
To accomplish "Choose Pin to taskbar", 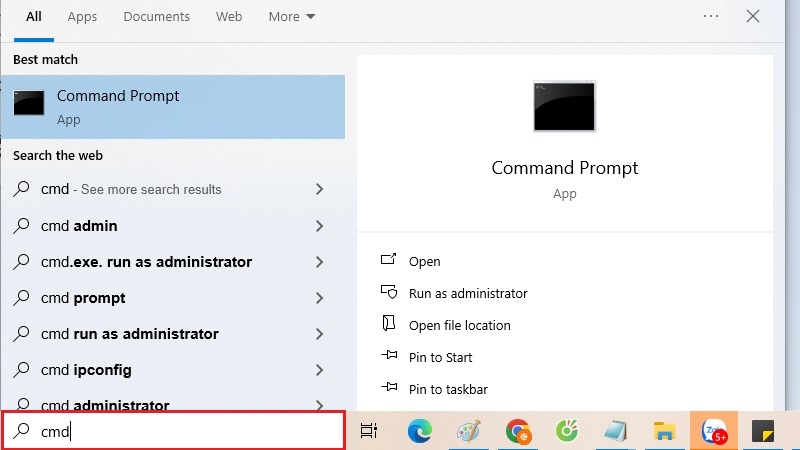I will (x=448, y=389).
